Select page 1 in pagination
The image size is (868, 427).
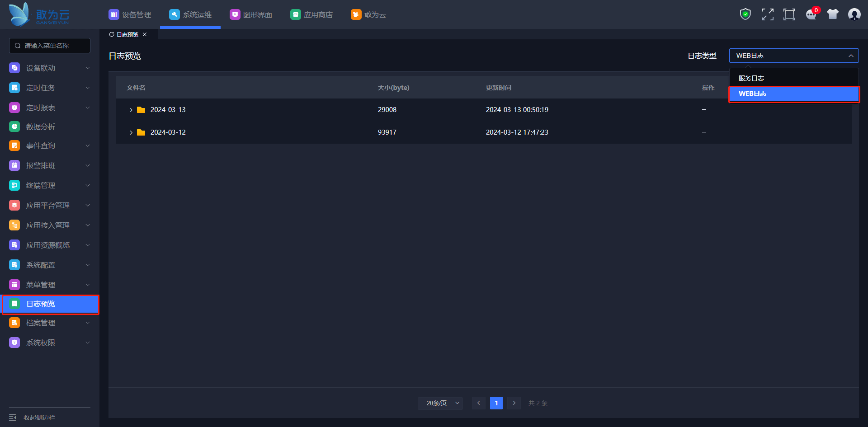coord(496,403)
